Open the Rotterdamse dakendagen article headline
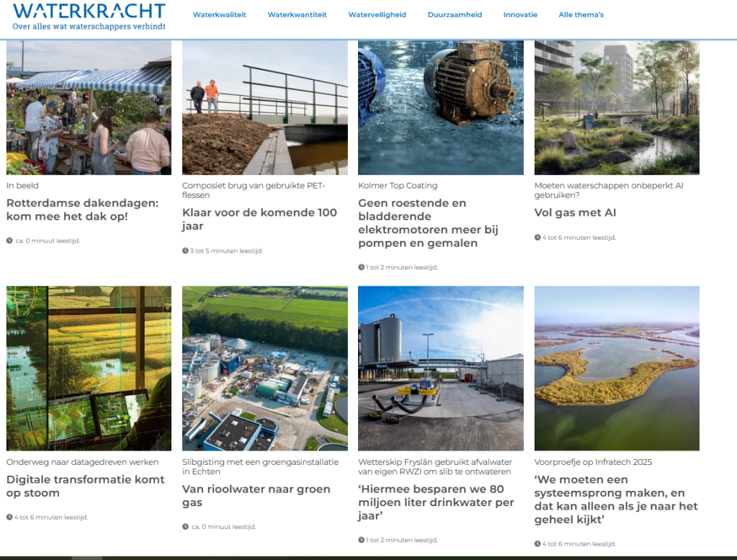Screen dimensions: 737x560 pyautogui.click(x=82, y=209)
